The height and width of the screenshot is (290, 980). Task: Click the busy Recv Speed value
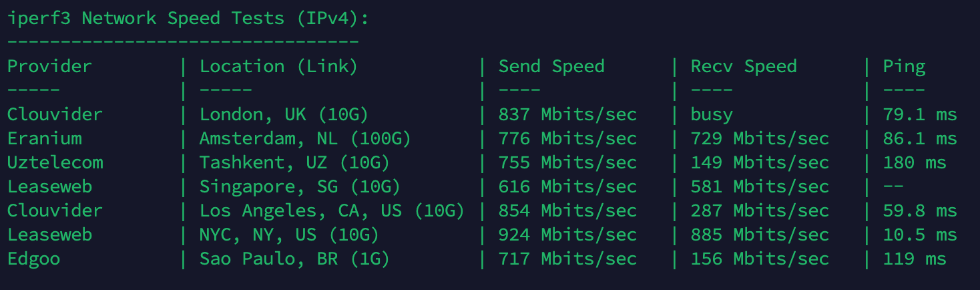[x=712, y=114]
